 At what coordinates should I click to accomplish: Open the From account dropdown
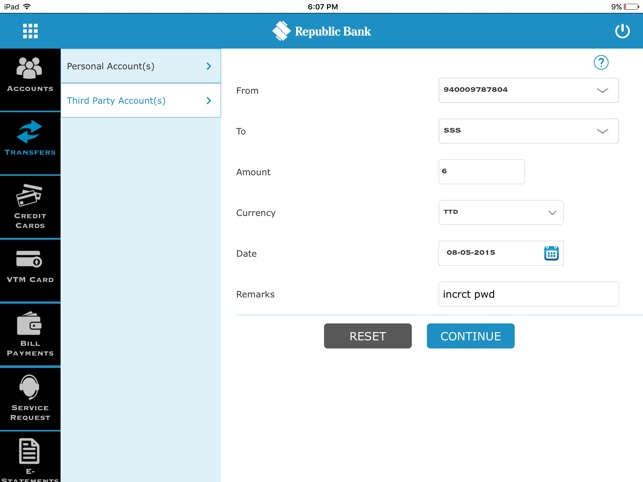tap(529, 90)
